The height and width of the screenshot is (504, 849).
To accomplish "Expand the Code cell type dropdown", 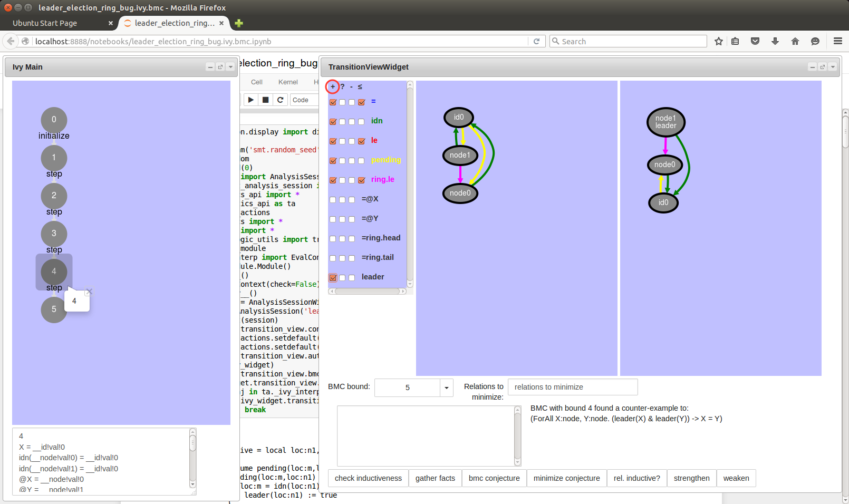I will point(304,100).
